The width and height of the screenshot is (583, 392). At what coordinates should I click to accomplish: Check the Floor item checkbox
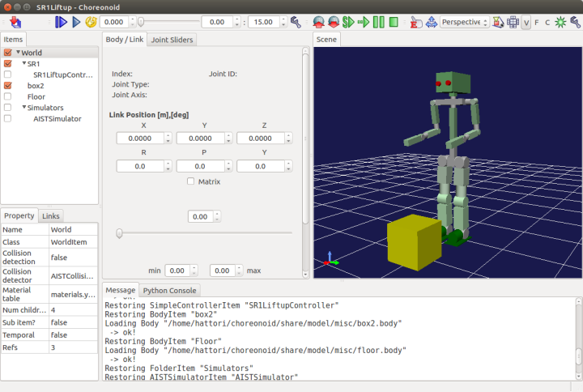pyautogui.click(x=8, y=96)
